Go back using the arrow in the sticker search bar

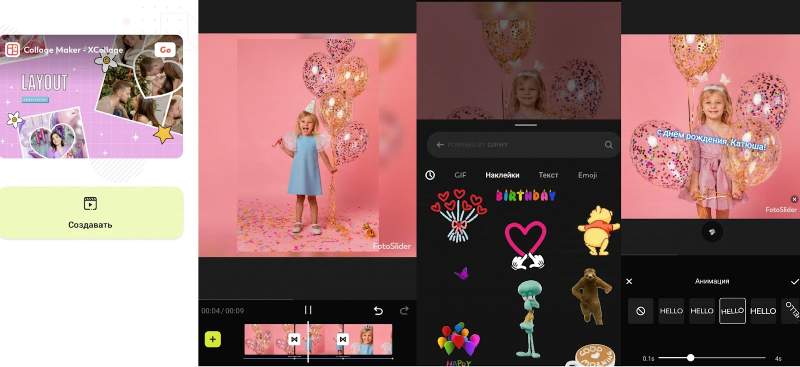click(440, 145)
